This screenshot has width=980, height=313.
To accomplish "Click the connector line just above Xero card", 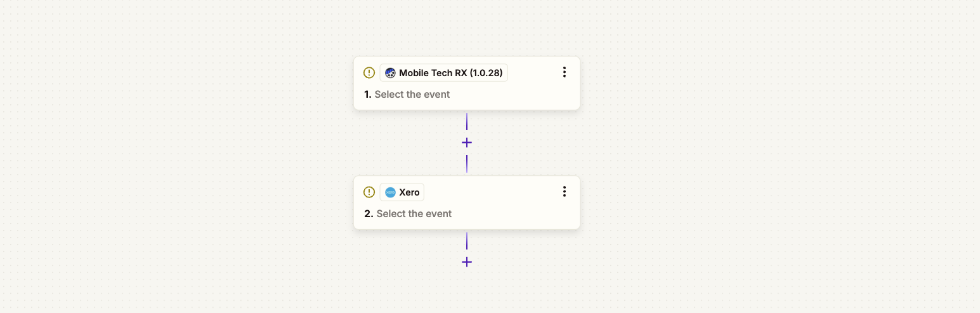I will point(467,164).
